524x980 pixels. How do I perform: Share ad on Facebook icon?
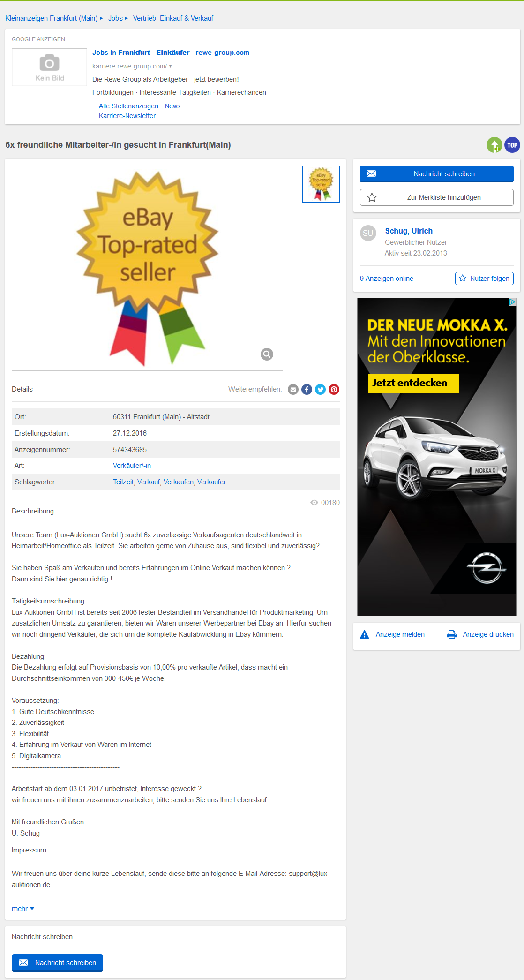pyautogui.click(x=307, y=389)
